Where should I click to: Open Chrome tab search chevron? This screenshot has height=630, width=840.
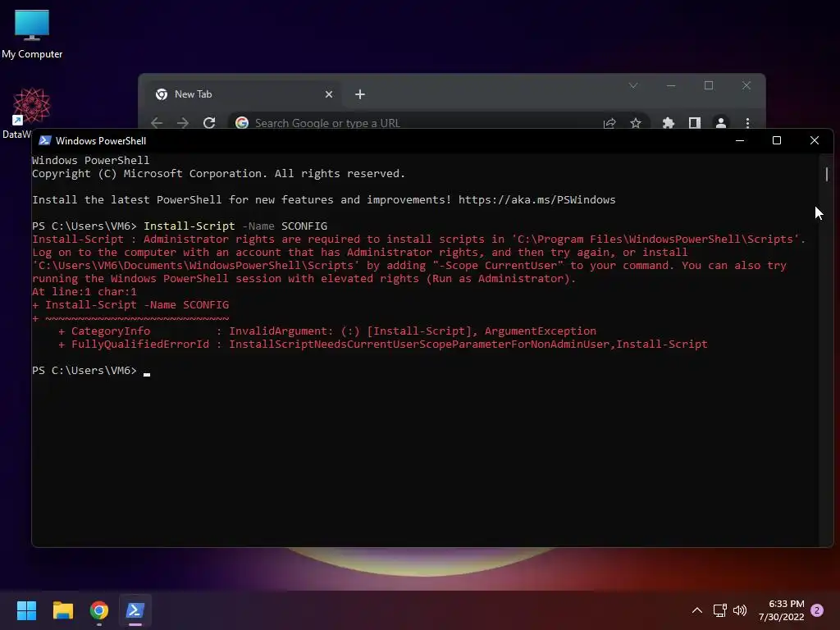tap(633, 85)
